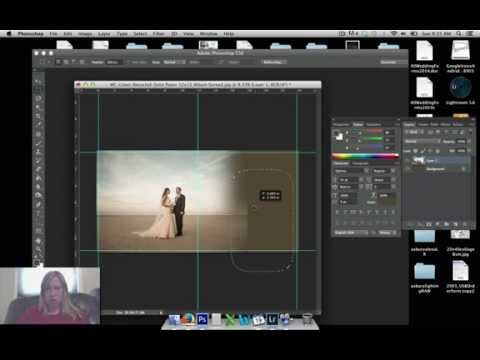
Task: Select the Zoom tool in toolbar
Action: [39, 249]
